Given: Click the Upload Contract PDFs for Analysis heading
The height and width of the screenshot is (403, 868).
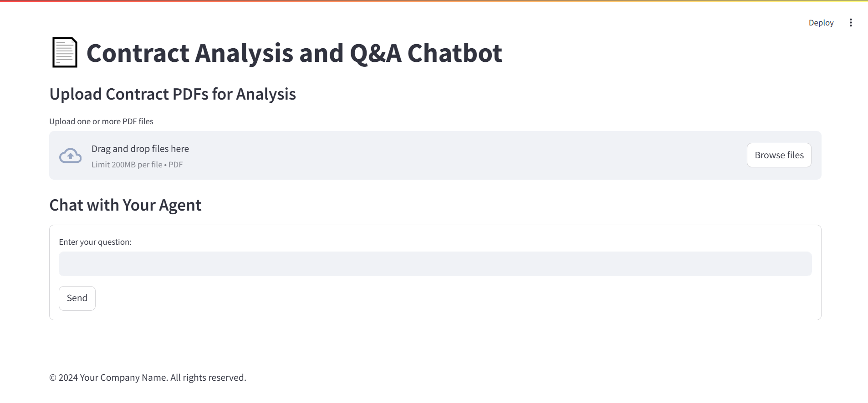Looking at the screenshot, I should (173, 94).
